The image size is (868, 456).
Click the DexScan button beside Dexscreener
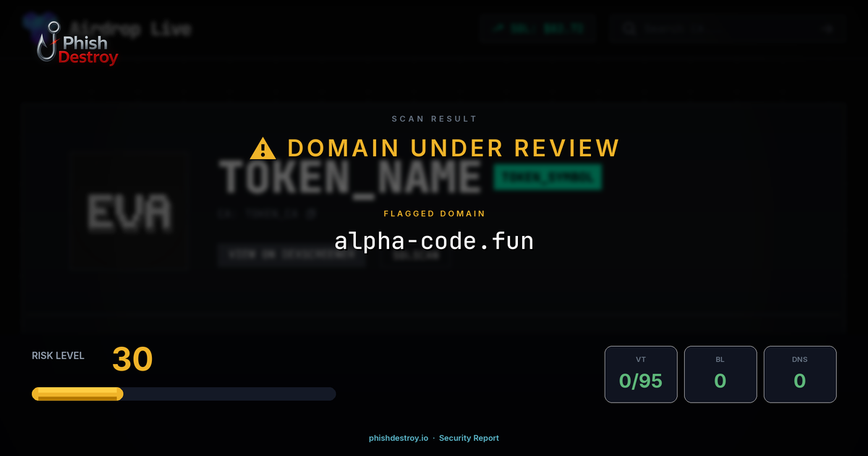[x=414, y=256]
